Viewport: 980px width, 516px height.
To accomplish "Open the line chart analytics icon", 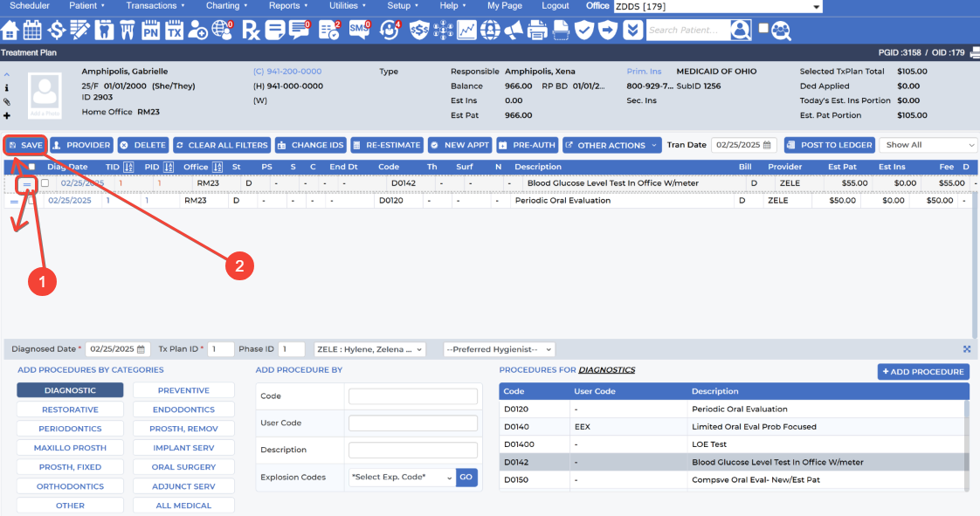I will click(466, 30).
